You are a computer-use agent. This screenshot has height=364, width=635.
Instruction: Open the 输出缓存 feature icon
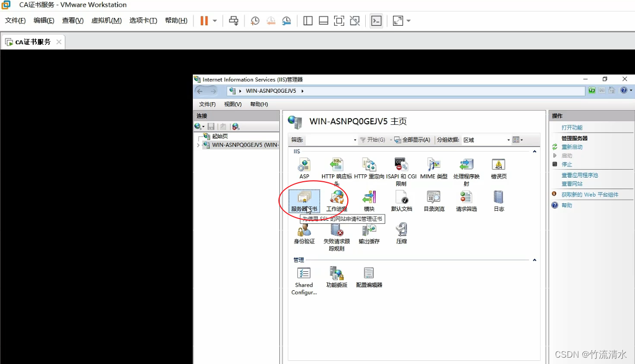369,230
